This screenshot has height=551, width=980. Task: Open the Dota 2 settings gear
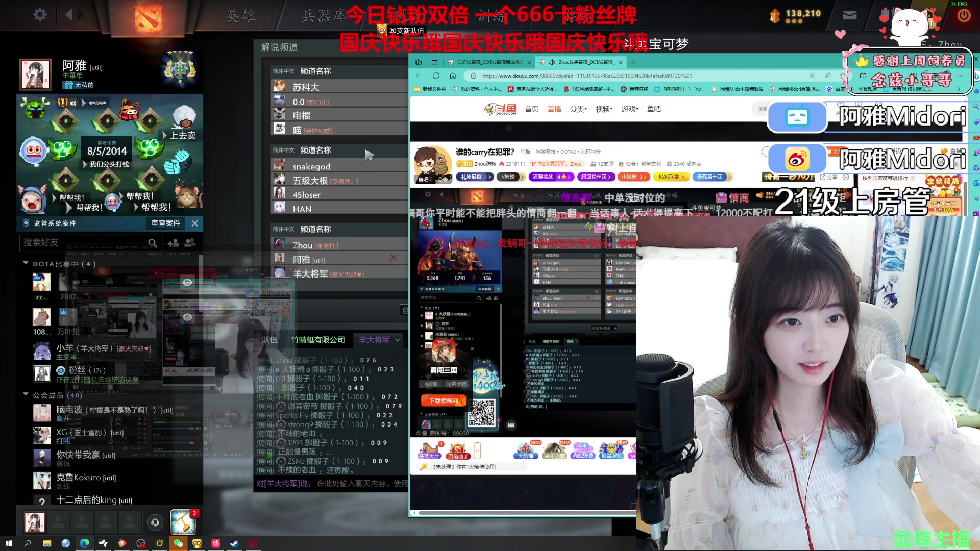tap(40, 15)
